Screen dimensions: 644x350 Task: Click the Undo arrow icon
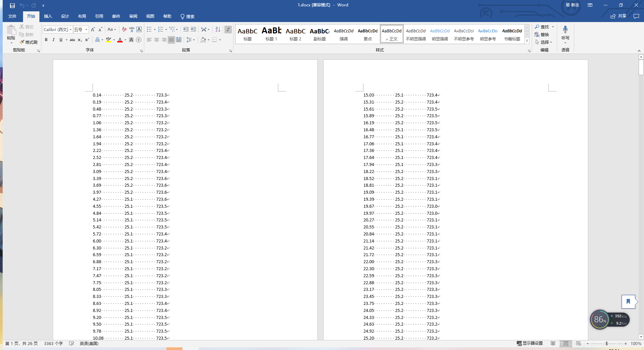pyautogui.click(x=22, y=5)
